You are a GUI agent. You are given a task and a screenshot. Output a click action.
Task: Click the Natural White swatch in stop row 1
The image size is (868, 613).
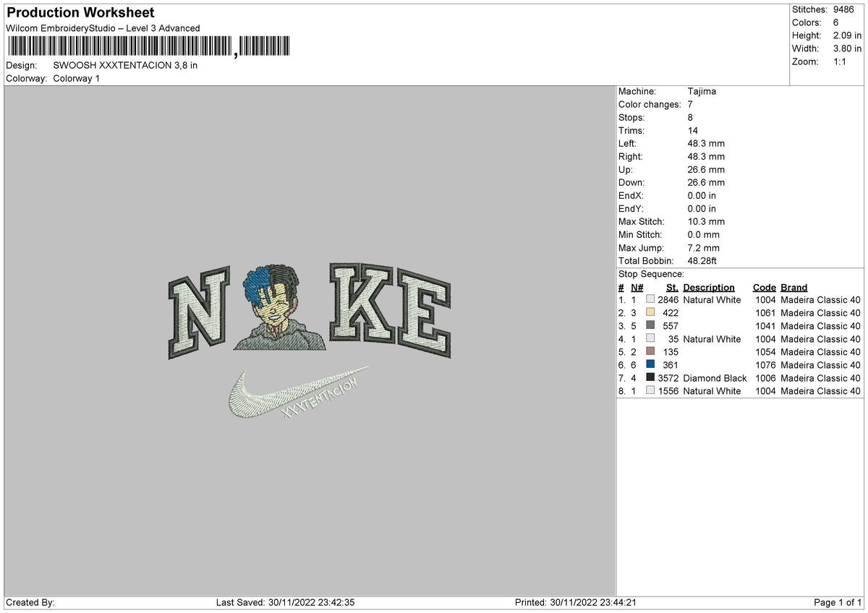click(650, 300)
